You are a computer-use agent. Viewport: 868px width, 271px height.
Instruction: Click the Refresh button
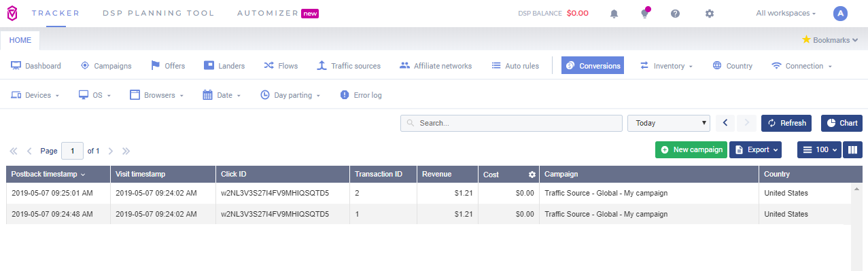[786, 123]
